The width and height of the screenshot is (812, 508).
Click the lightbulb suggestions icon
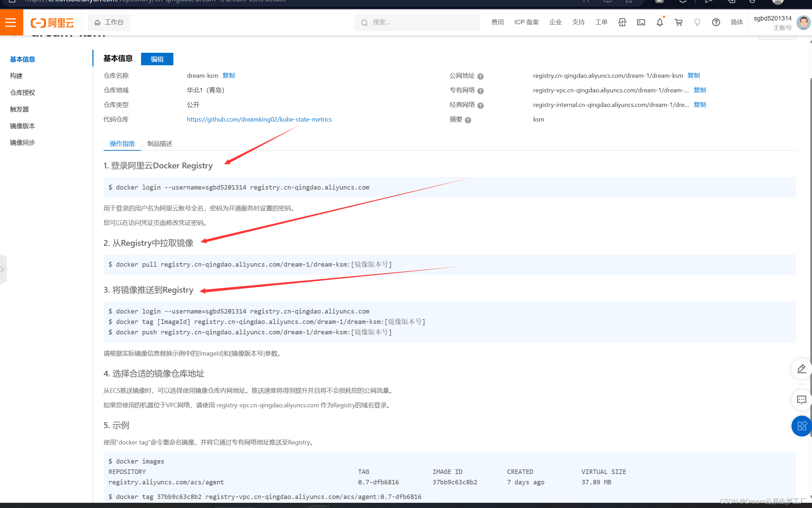(x=697, y=23)
